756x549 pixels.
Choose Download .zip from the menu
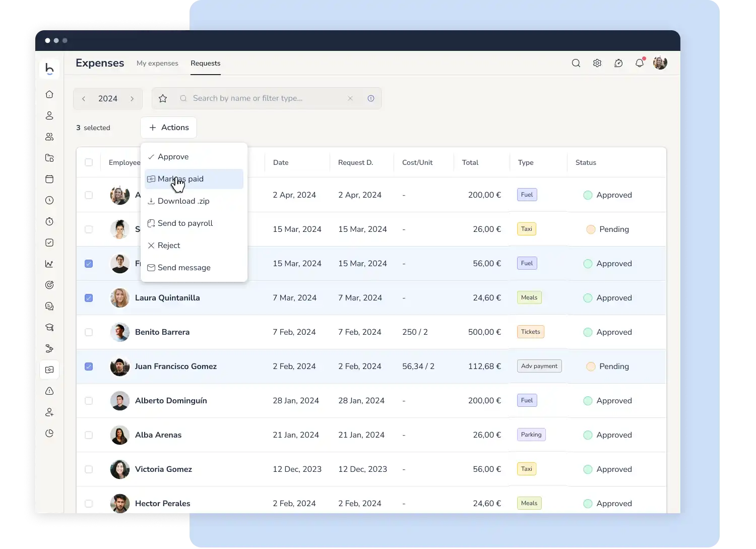(x=194, y=201)
